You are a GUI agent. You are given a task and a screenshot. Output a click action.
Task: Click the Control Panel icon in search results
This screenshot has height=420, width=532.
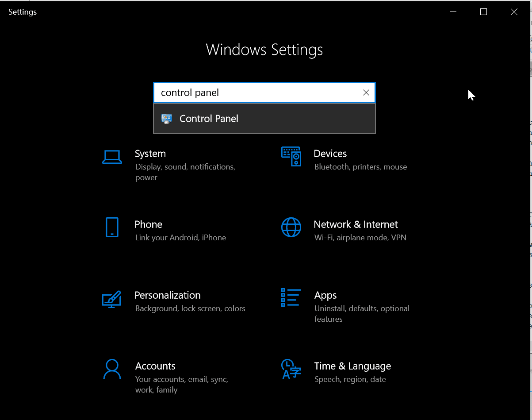pos(167,118)
